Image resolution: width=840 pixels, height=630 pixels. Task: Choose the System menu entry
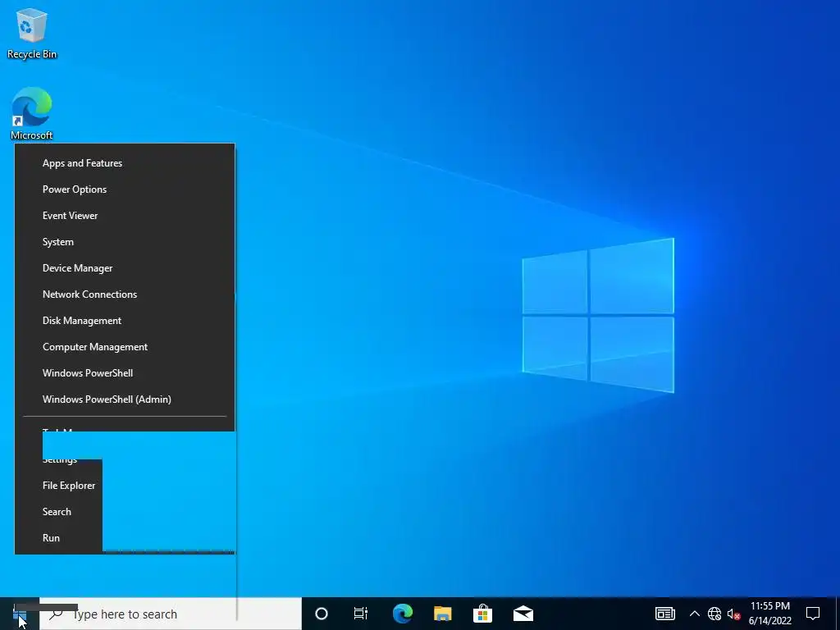coord(125,242)
